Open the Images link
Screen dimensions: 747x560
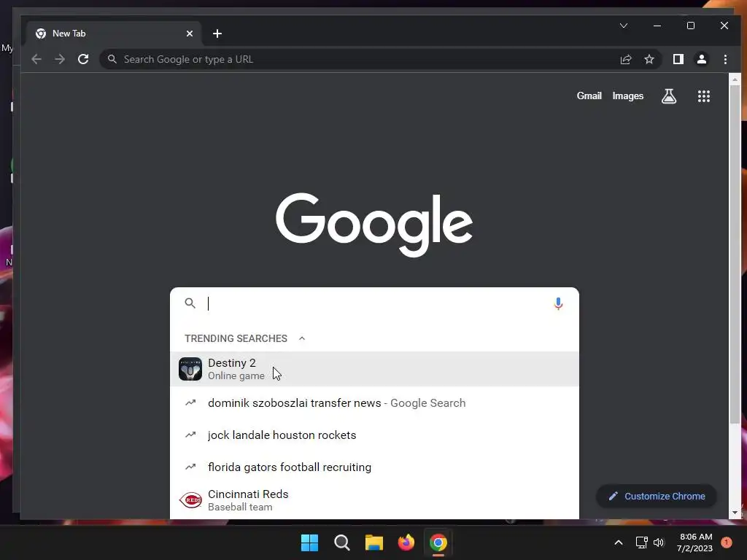[627, 96]
